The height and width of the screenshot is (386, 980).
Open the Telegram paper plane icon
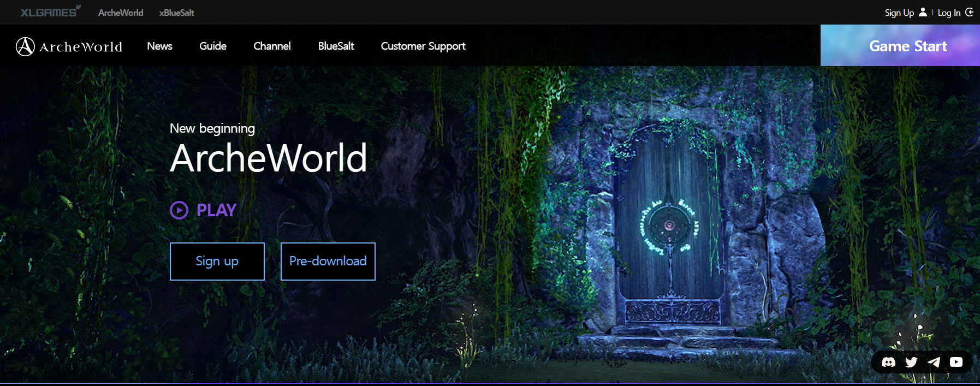(934, 362)
